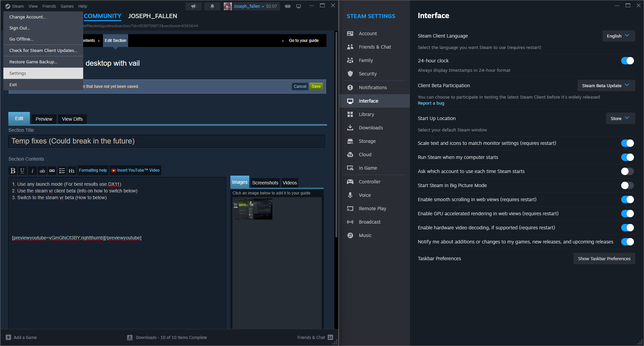This screenshot has width=644, height=346.
Task: Open Client Beta Participation dropdown
Action: 606,85
